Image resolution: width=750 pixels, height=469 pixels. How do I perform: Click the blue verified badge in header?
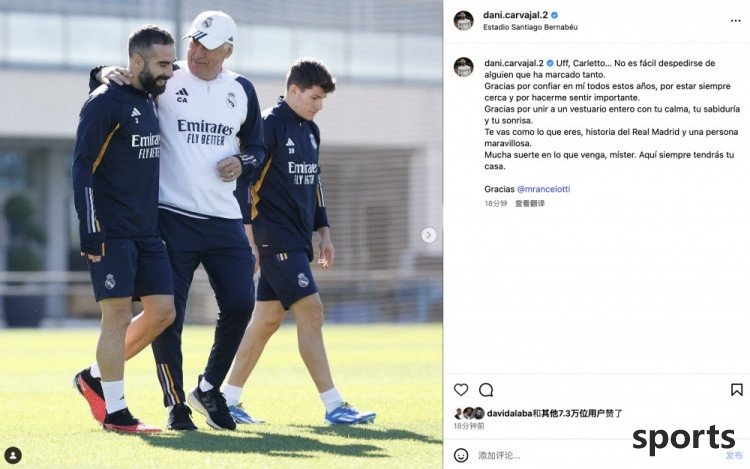pos(554,15)
